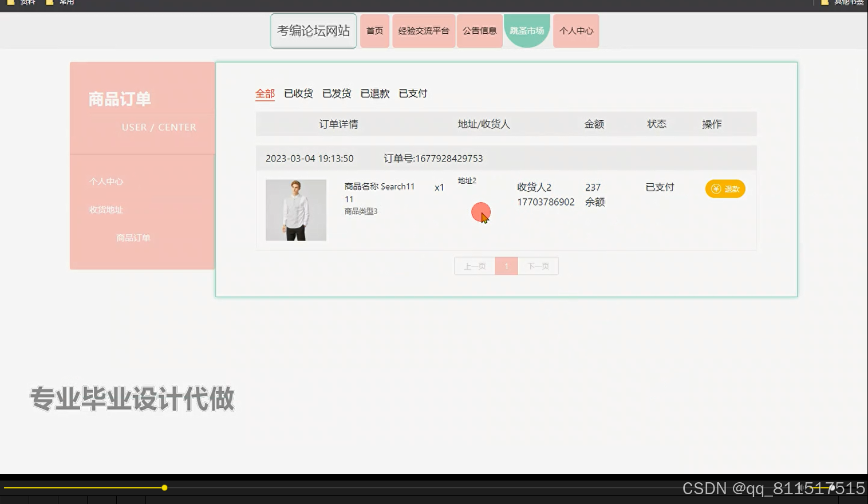Image resolution: width=868 pixels, height=504 pixels.
Task: Navigate to 首页 home page
Action: 374,31
